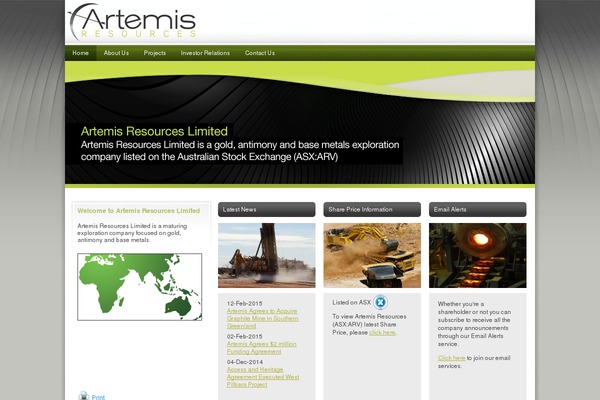Click the 'Artemis Resources Limited' banner heading

click(x=154, y=131)
